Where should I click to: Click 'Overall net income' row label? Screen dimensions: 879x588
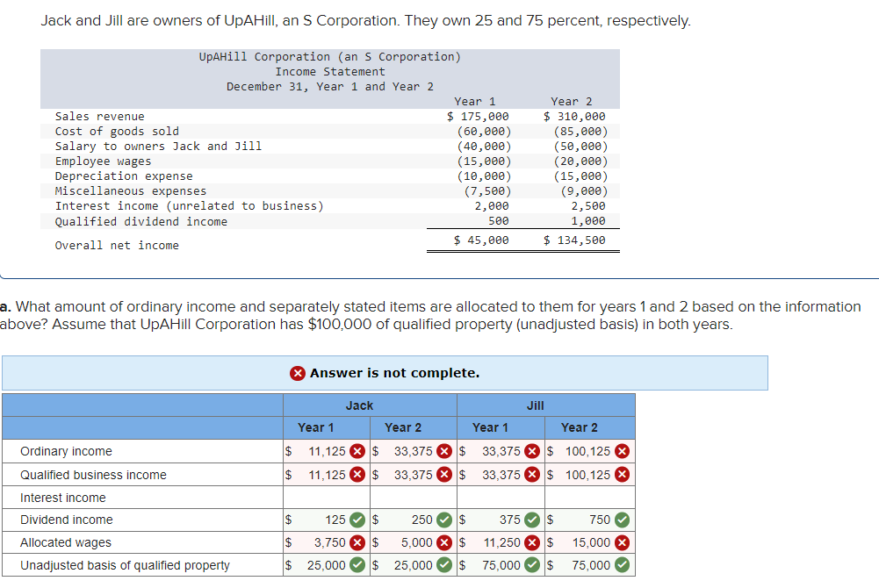117,245
